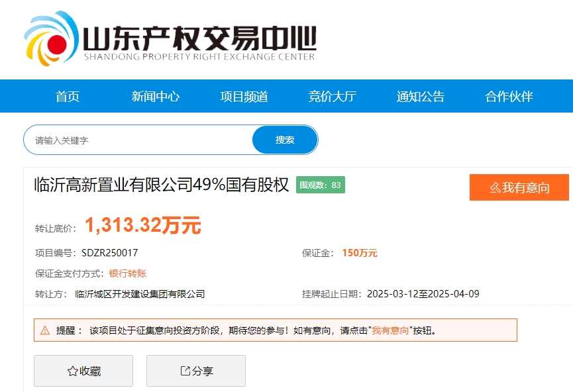Click the transferor 临沂城区开发建设集团有限公司
Screen dimensions: 573x392
coord(140,294)
